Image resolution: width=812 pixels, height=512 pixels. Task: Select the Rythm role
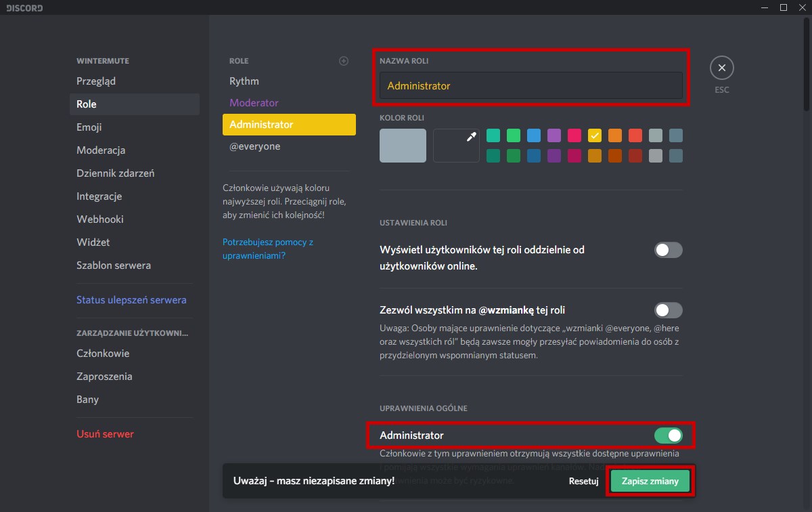click(x=289, y=81)
